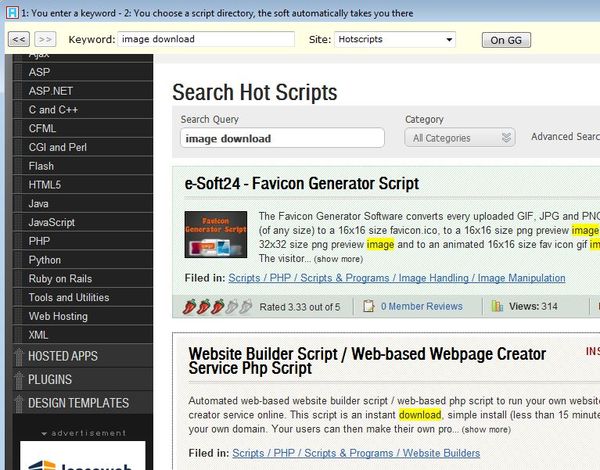Viewport: 600px width, 470px height.
Task: Open Website Builder Script title link
Action: point(367,361)
